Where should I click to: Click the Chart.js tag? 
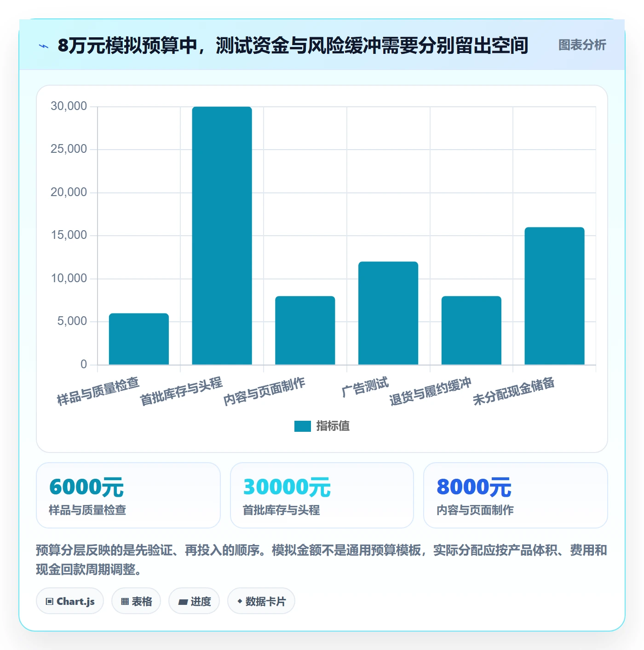pyautogui.click(x=70, y=601)
